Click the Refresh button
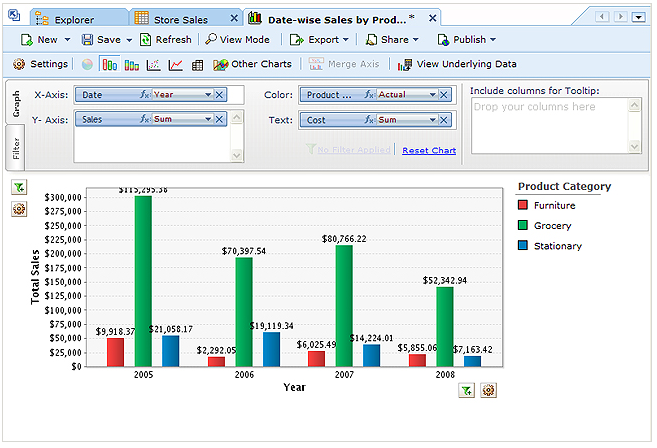Screen dimensions: 657x448 166,39
